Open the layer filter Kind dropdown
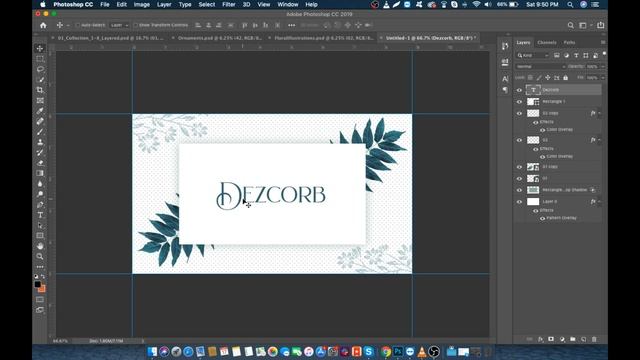640x360 pixels. 533,56
